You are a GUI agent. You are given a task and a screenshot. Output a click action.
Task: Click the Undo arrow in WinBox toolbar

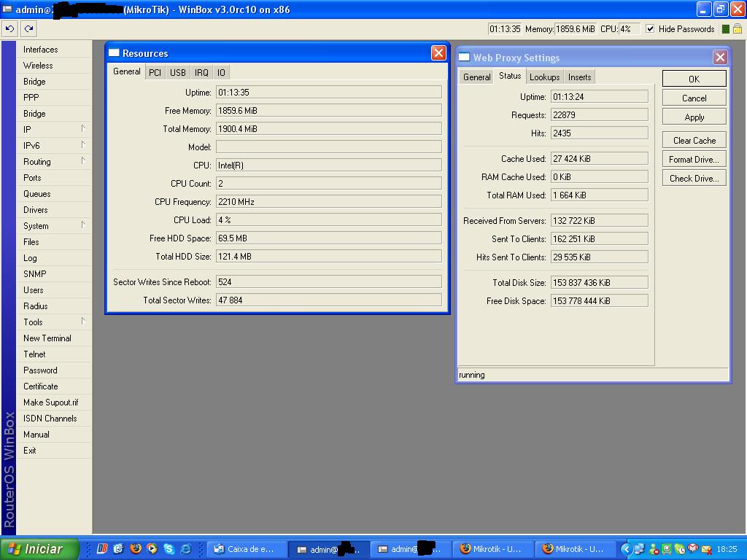(x=9, y=29)
